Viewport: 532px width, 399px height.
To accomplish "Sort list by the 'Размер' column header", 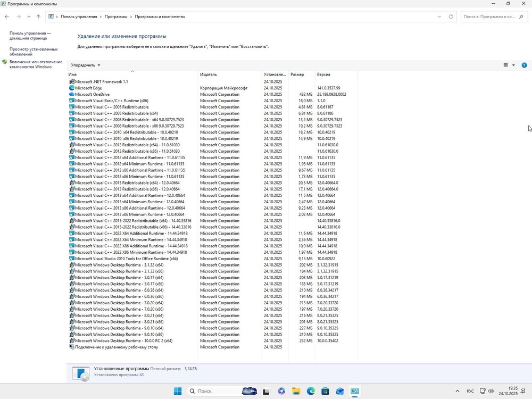I will point(297,74).
